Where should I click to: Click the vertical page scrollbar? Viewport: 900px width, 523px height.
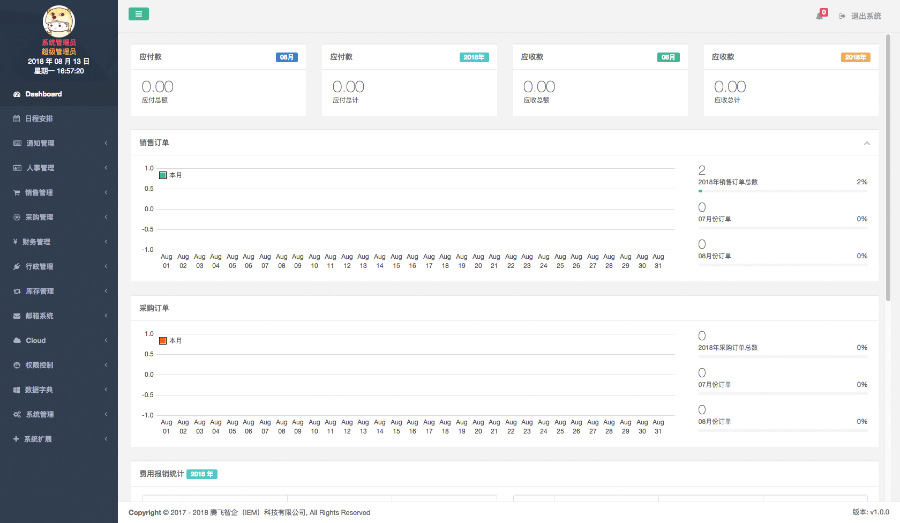[888, 170]
